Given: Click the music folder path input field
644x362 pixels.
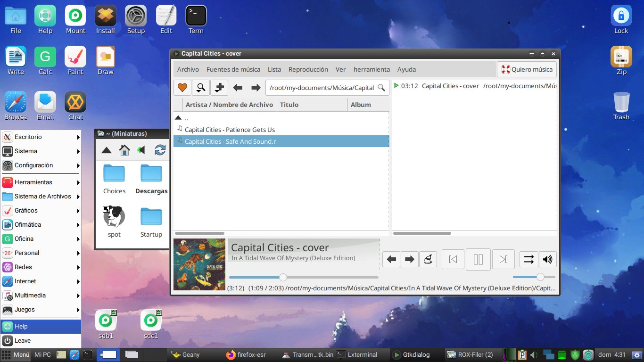Looking at the screenshot, I should (327, 88).
